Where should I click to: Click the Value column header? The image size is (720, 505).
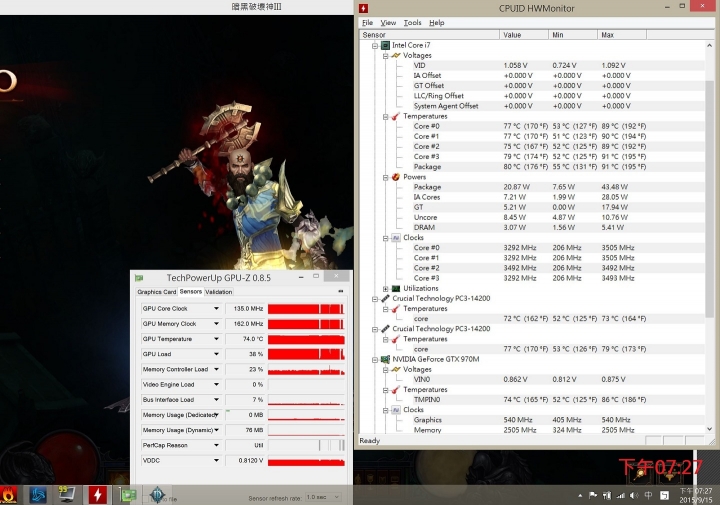[x=524, y=35]
